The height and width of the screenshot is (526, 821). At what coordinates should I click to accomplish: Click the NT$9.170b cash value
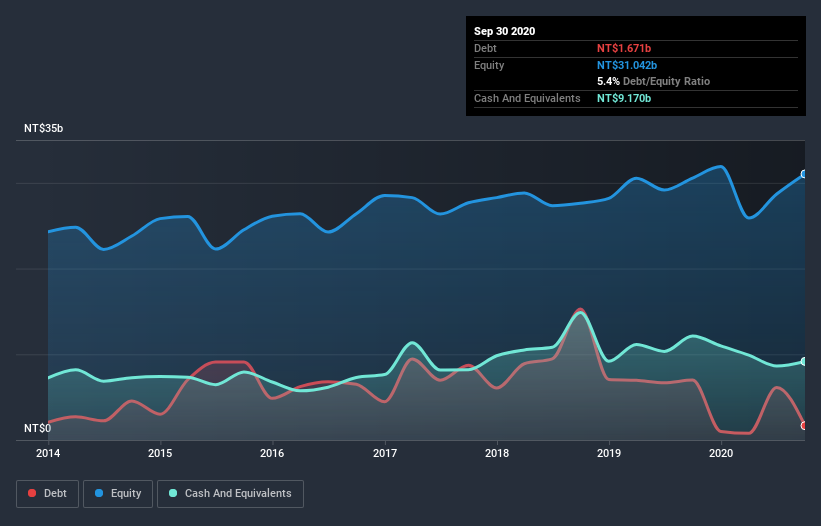[x=624, y=98]
